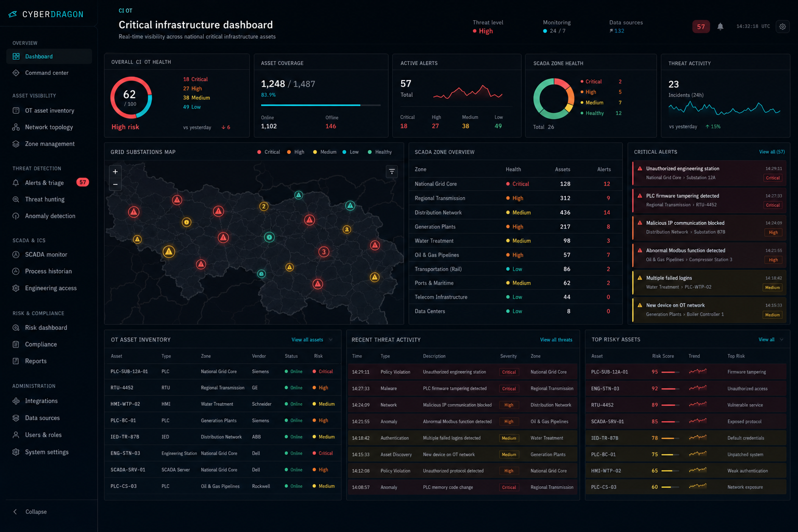Expand the Top Risky Assets dropdown chevron
The height and width of the screenshot is (532, 798).
click(782, 340)
